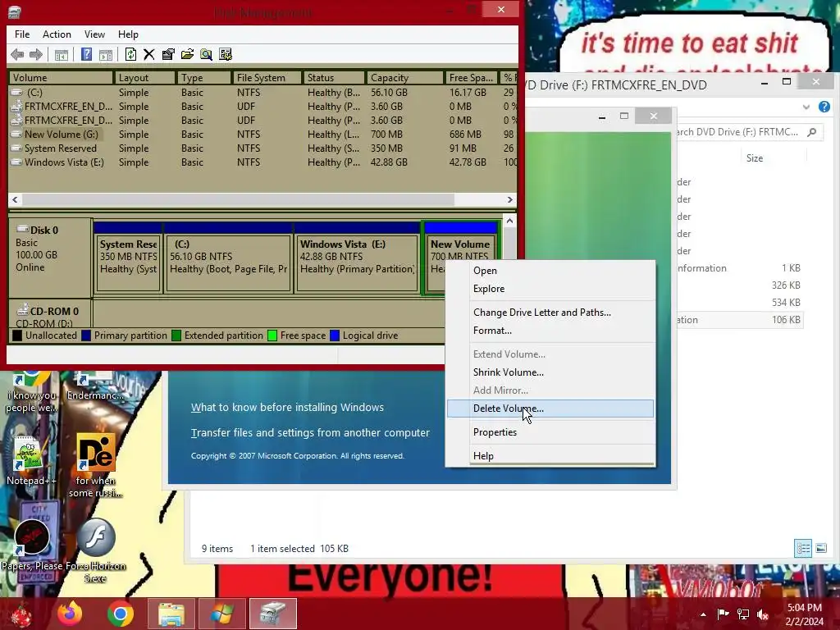
Task: Open the Forza Horizon 5.exe desktop icon
Action: pos(95,550)
